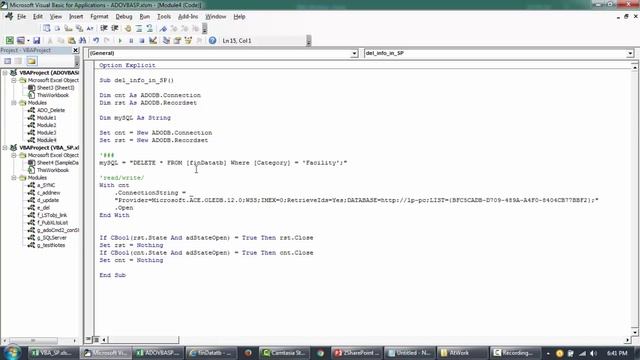Collapse VBAProject (ADOVBASP) tree node
The image size is (640, 360).
click(5, 73)
